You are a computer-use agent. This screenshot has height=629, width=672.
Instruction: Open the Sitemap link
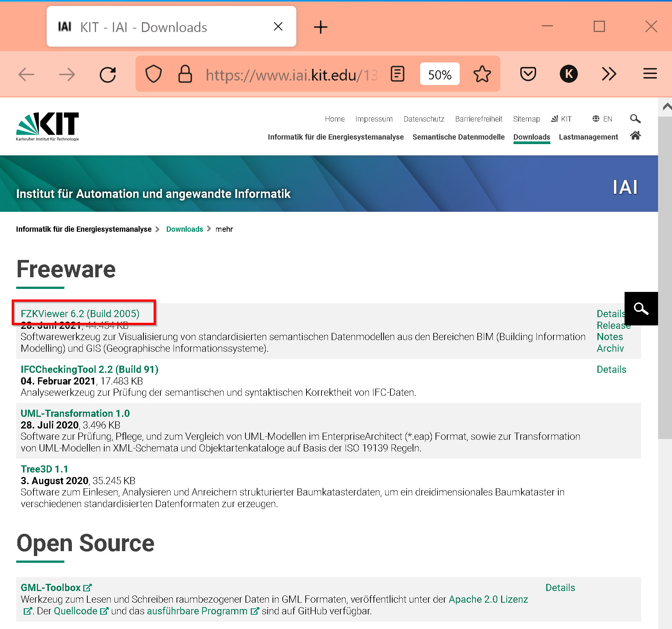click(x=526, y=119)
